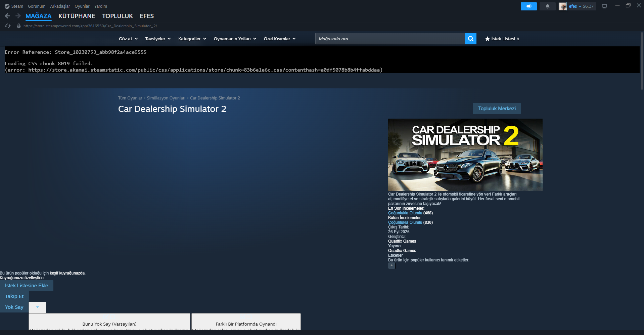Click the Car Dealership Simulator 2 breadcrumb
644x335 pixels.
pyautogui.click(x=215, y=98)
